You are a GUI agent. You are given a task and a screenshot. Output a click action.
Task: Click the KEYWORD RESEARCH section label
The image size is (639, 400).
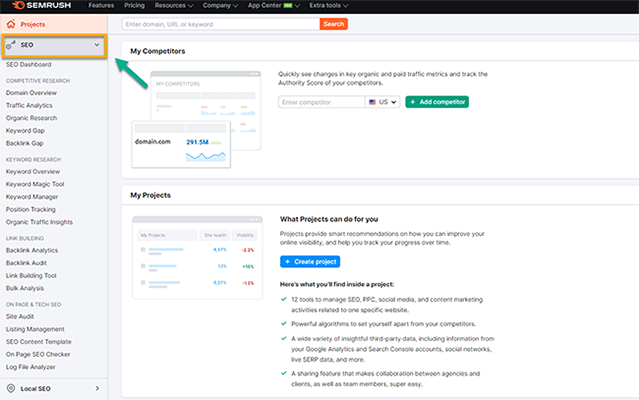click(x=33, y=159)
